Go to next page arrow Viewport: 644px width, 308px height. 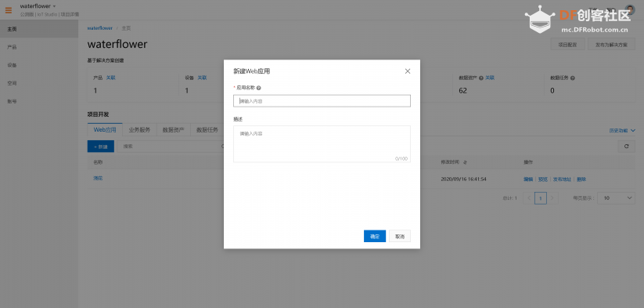tap(552, 198)
